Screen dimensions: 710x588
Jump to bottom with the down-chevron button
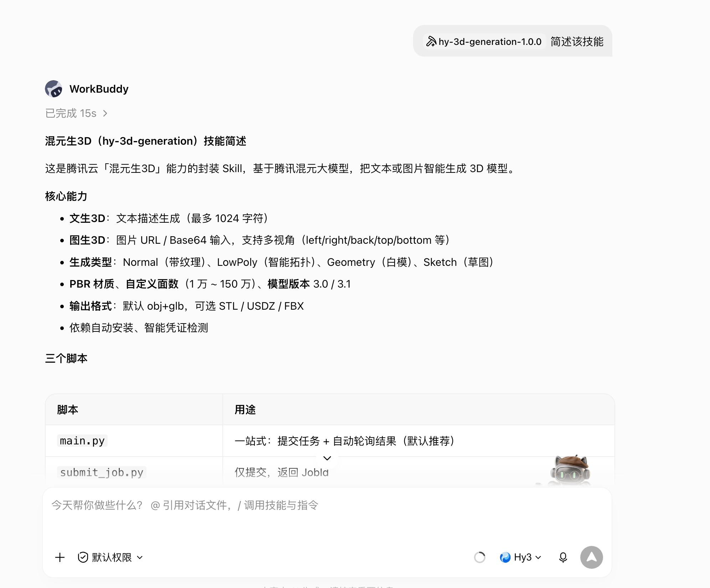(x=327, y=458)
